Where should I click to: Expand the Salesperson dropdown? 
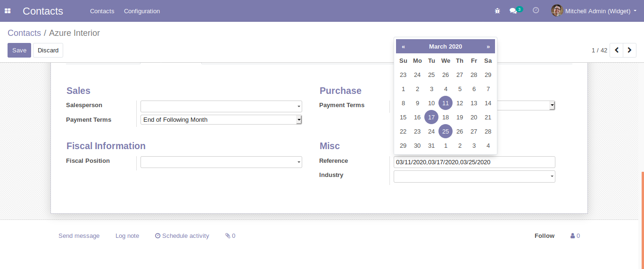click(299, 107)
